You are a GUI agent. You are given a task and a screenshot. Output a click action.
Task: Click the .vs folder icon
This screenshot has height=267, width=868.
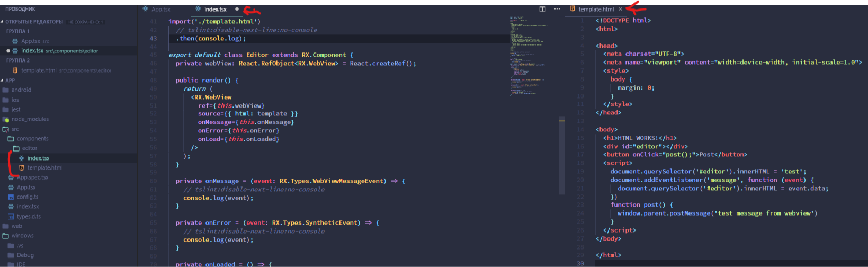point(11,246)
